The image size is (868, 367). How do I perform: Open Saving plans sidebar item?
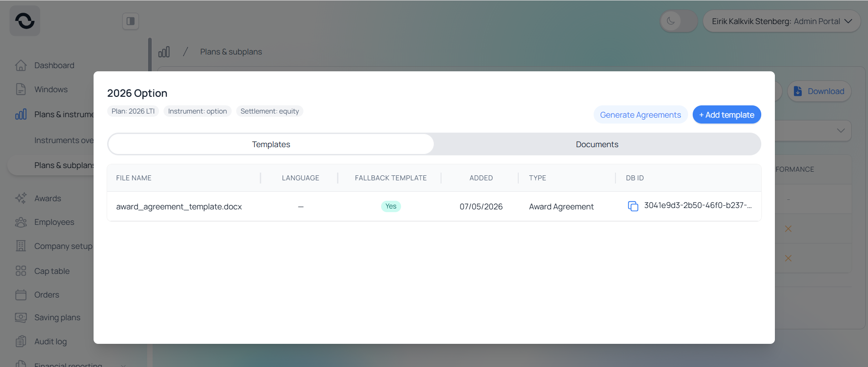coord(57,317)
